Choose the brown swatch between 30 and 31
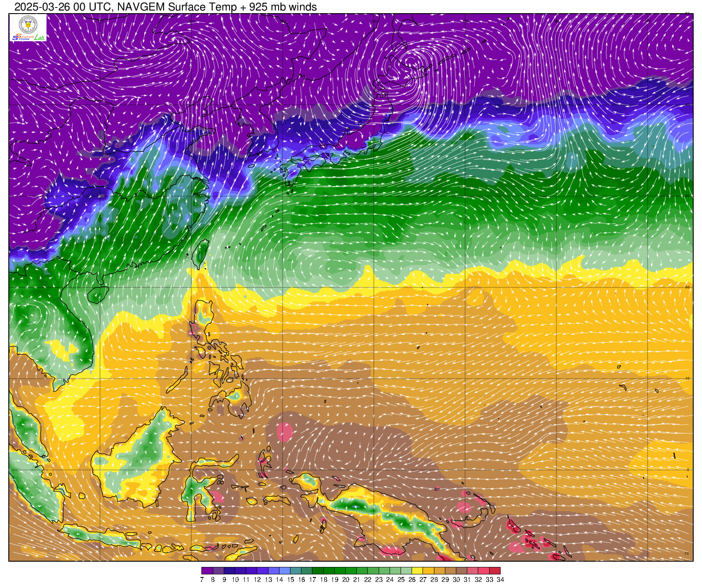 (462, 570)
